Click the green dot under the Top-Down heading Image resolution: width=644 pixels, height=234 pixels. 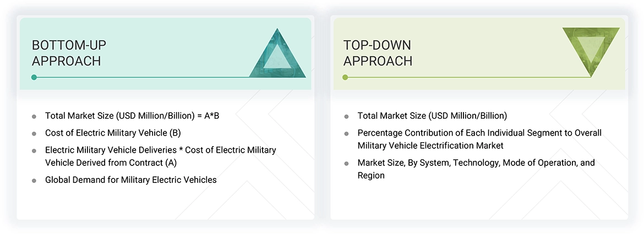[x=345, y=77]
